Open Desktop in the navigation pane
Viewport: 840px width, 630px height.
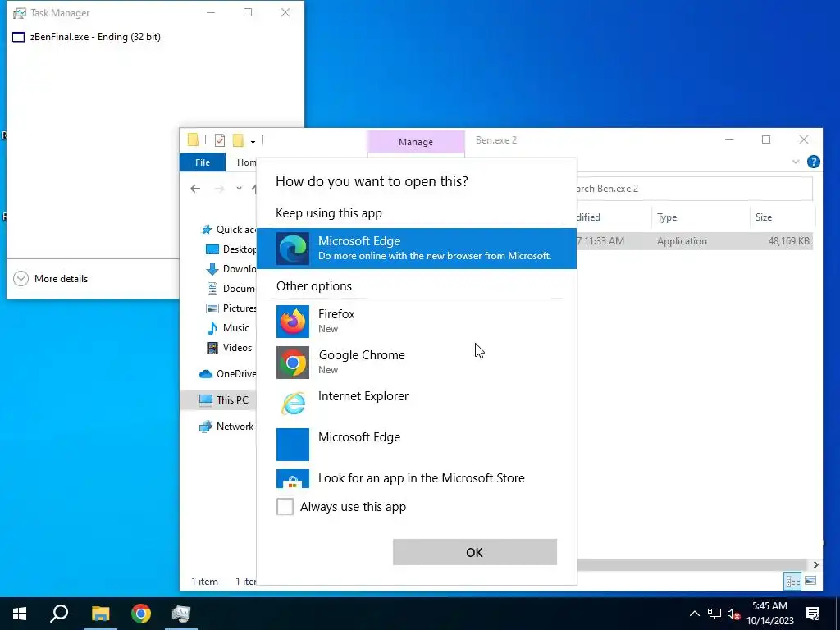231,249
